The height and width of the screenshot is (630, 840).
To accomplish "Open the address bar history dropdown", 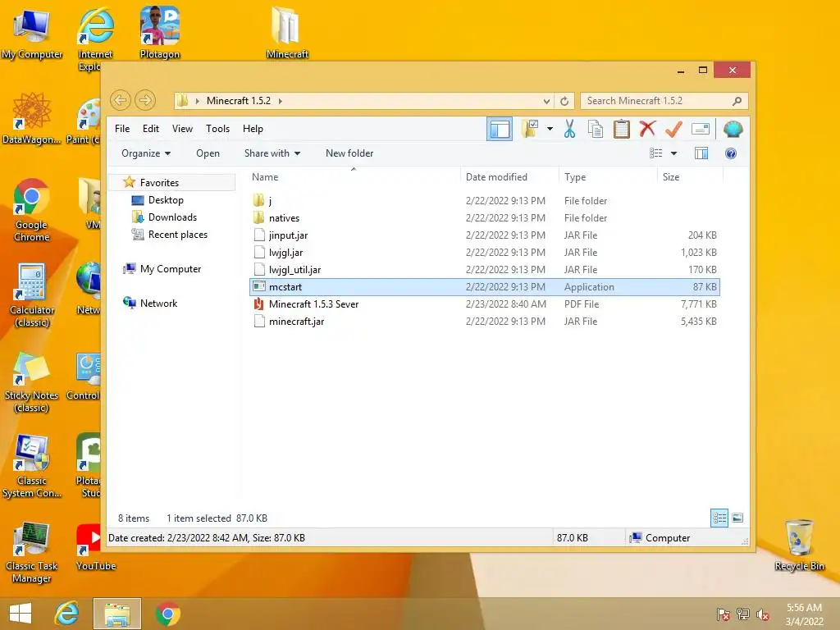I will point(546,101).
